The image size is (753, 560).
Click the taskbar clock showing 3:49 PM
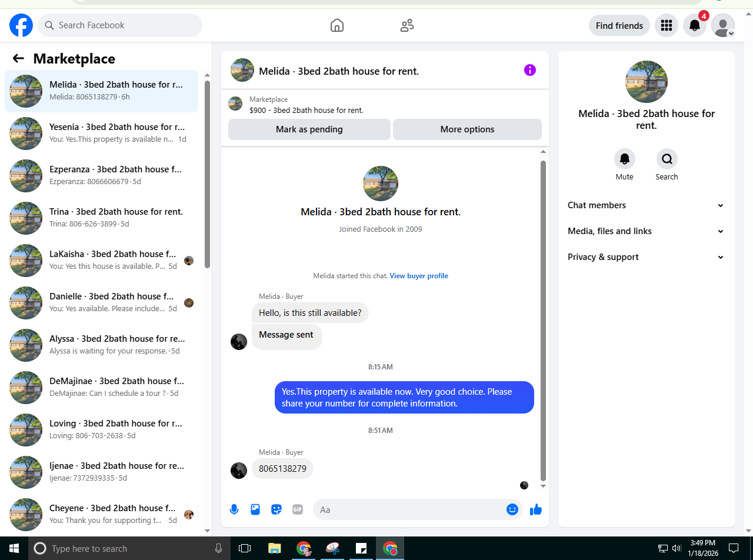click(x=702, y=548)
